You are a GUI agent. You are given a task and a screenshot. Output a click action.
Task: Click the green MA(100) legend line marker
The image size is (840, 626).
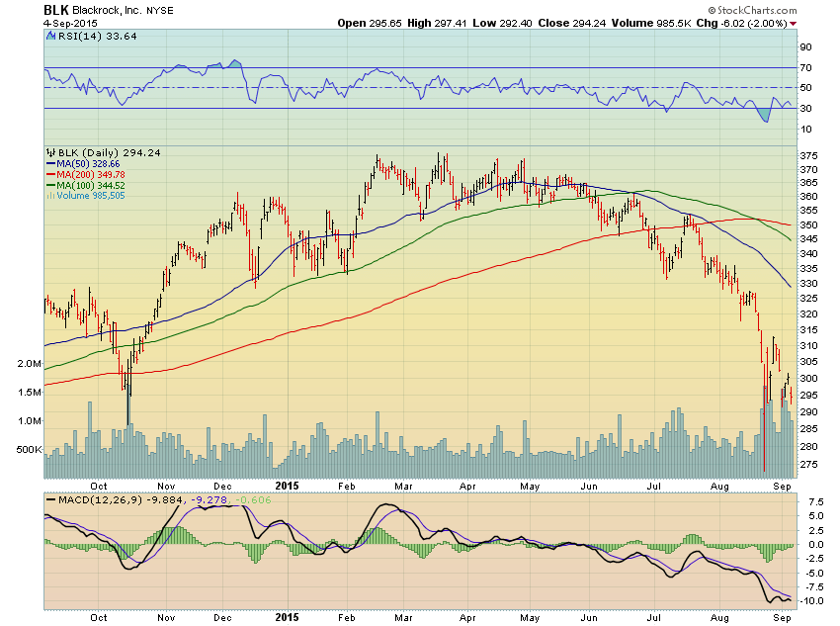coord(50,186)
